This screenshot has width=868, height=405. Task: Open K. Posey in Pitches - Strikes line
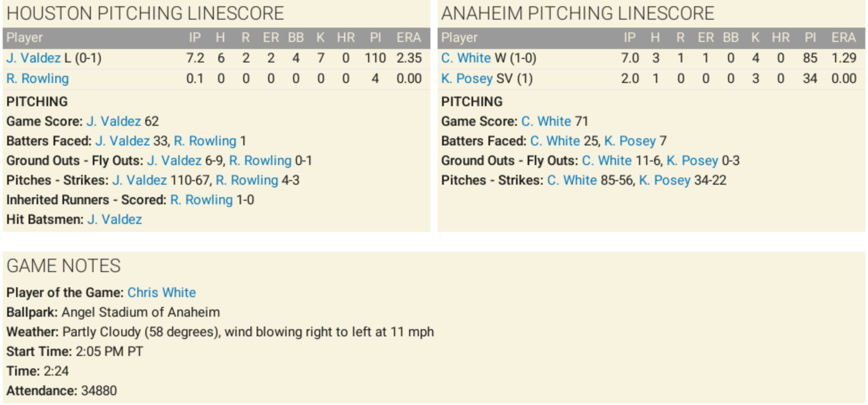coord(665,180)
